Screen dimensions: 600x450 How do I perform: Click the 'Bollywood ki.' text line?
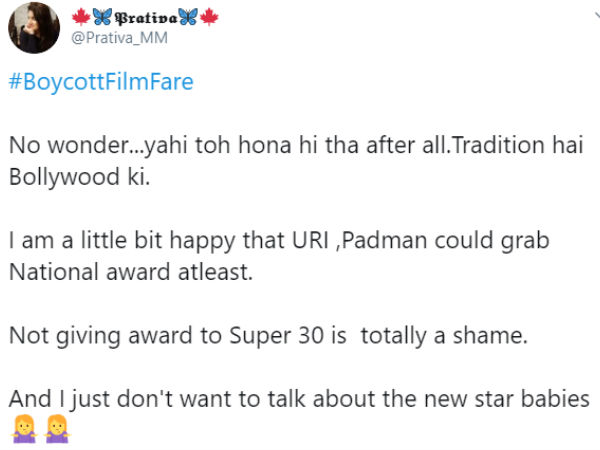[80, 177]
